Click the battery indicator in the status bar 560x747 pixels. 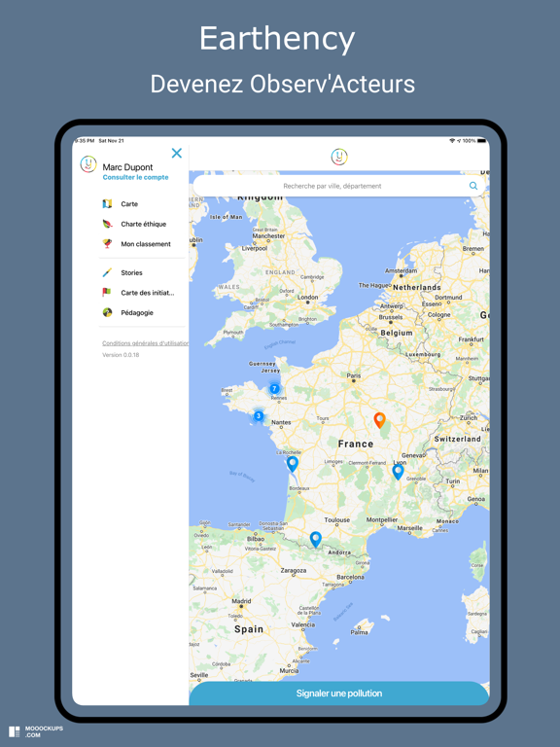coord(481,141)
